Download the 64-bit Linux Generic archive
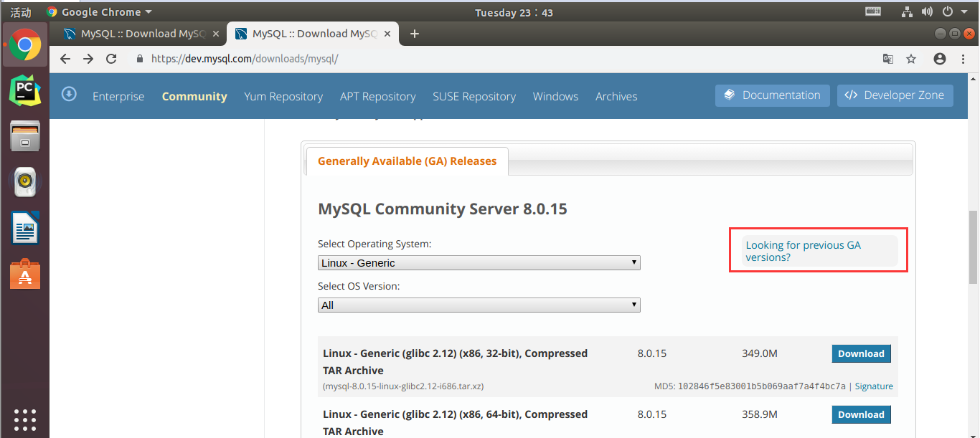The height and width of the screenshot is (438, 980). click(861, 414)
